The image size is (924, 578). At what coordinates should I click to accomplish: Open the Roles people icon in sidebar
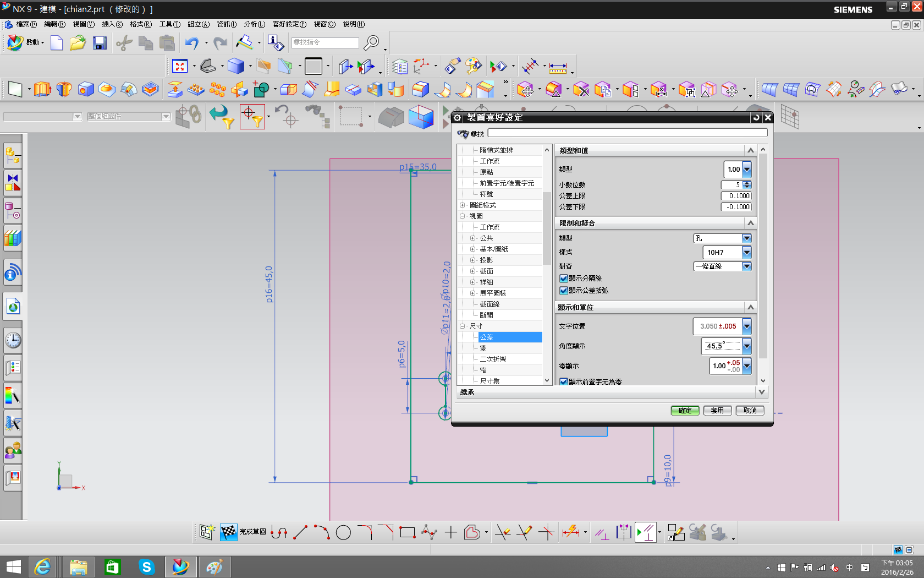(x=13, y=451)
